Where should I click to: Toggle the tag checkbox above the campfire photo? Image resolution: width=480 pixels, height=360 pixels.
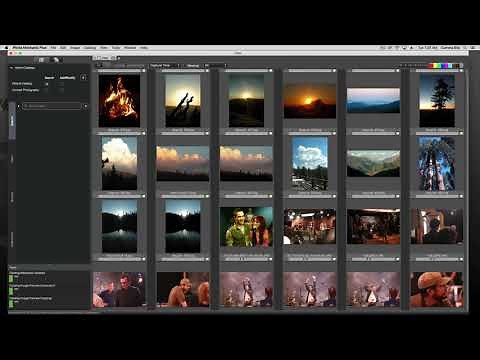[144, 71]
